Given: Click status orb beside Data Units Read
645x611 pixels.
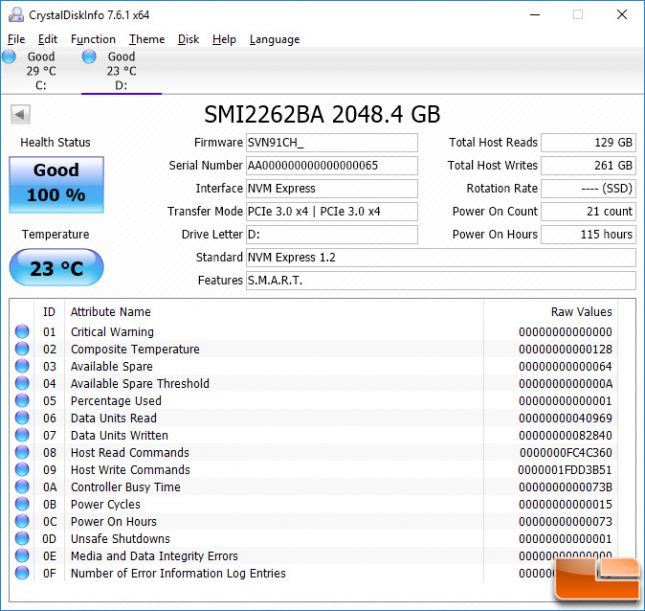Looking at the screenshot, I should 22,418.
